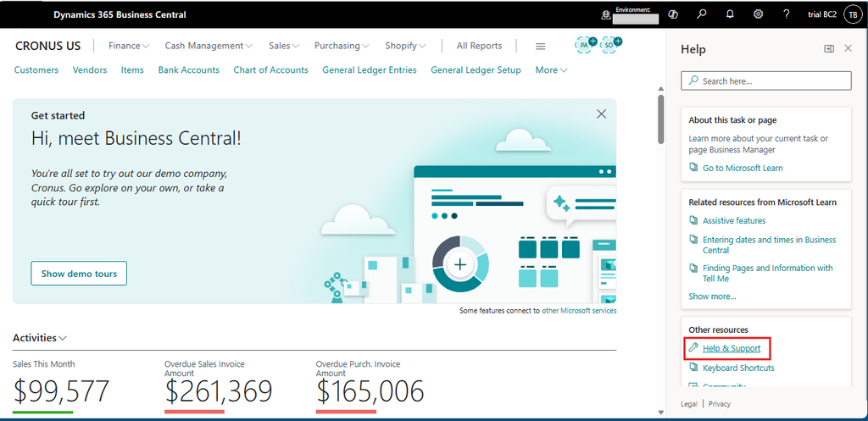The height and width of the screenshot is (421, 868).
Task: Click the wrench icon beside Help & Support
Action: pyautogui.click(x=693, y=348)
